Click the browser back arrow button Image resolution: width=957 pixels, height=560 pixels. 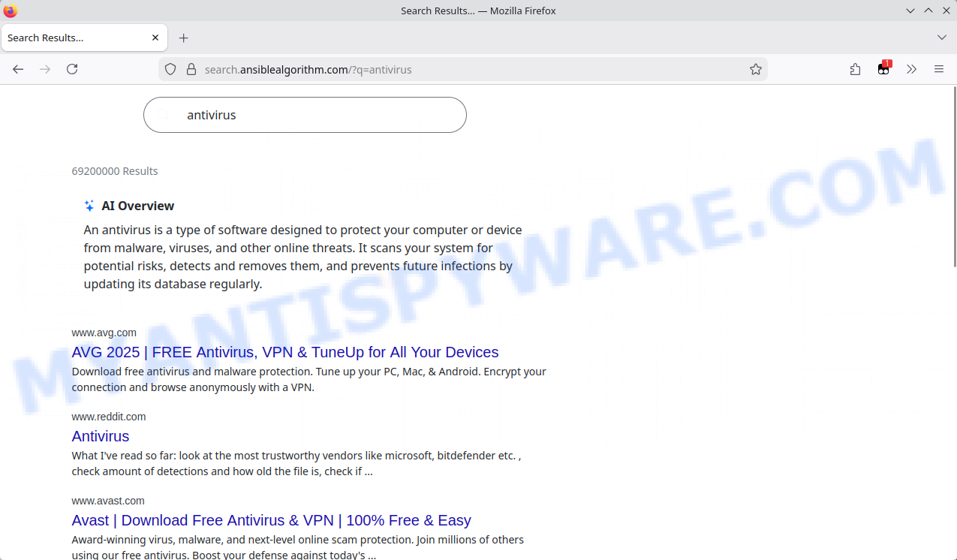point(18,69)
